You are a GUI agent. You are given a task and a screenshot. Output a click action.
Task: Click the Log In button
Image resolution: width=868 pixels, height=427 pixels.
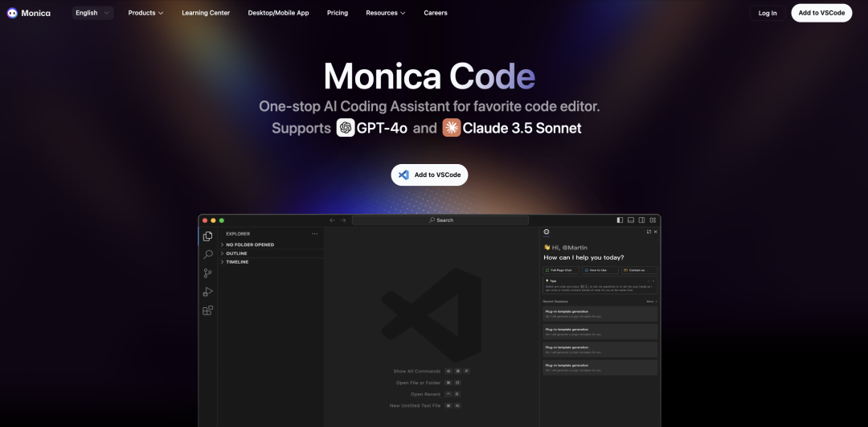[x=768, y=13]
